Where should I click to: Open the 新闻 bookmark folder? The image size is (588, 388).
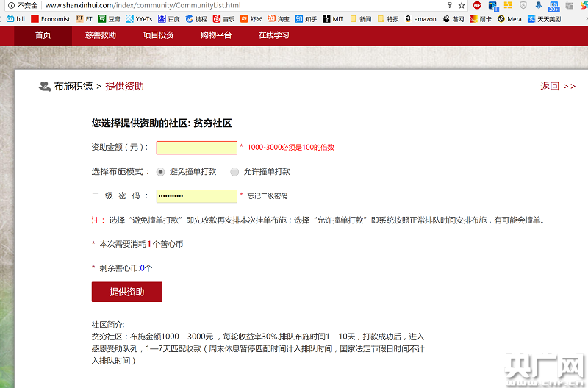(x=360, y=19)
